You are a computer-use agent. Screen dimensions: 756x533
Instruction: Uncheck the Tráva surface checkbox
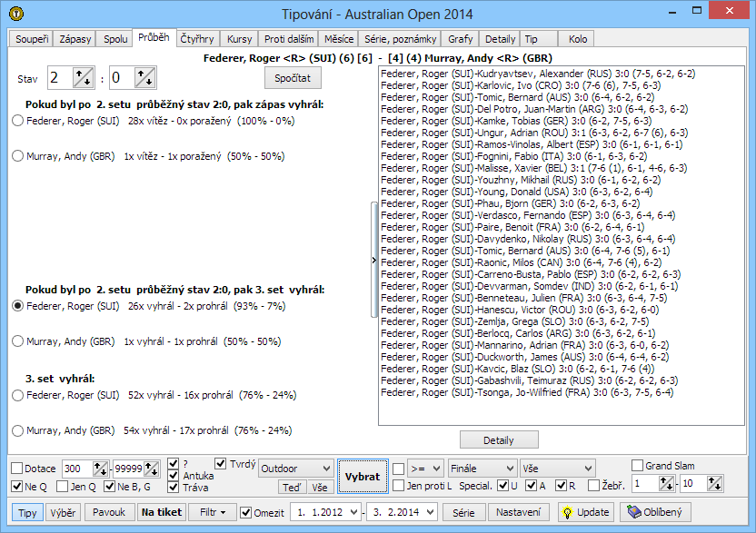tap(174, 488)
